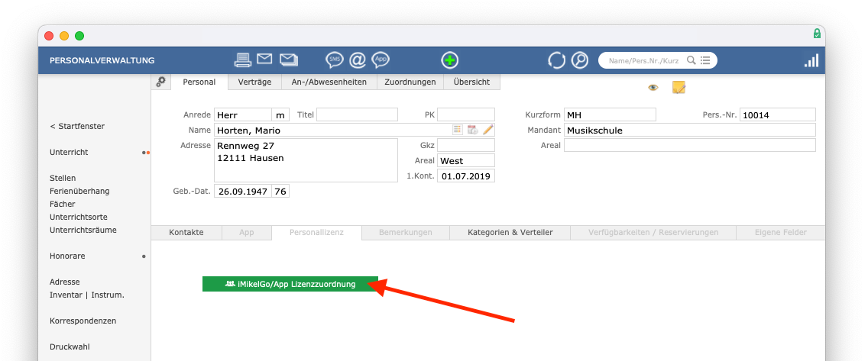868x361 pixels.
Task: Click the stacked envelopes serial mail icon
Action: (289, 60)
